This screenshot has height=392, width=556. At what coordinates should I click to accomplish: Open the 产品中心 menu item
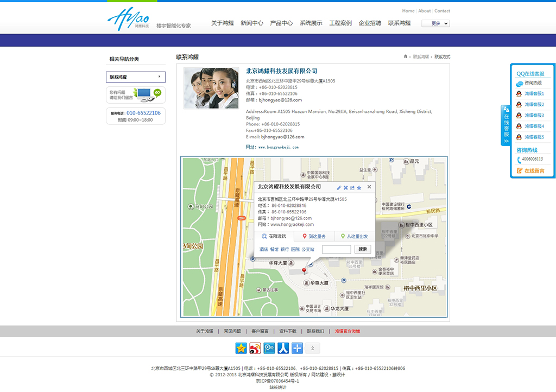[282, 23]
